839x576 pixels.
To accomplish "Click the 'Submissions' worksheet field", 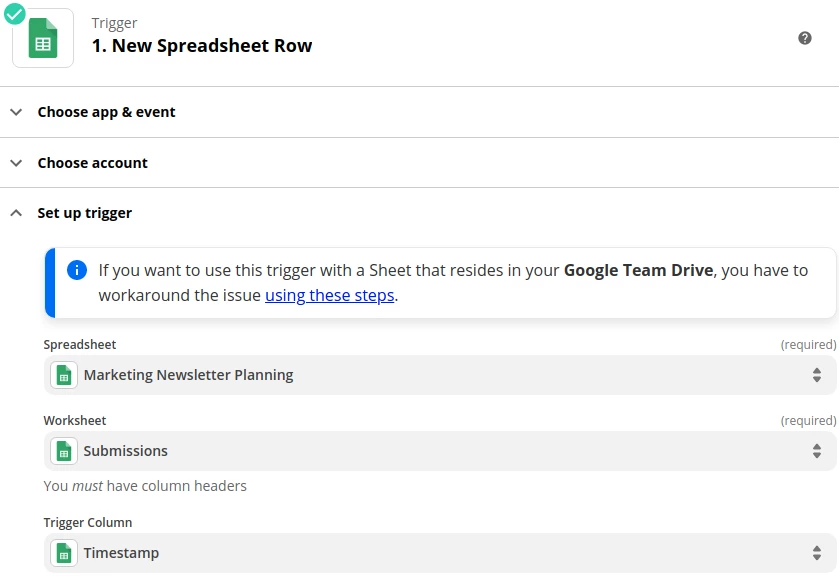I will (400, 451).
